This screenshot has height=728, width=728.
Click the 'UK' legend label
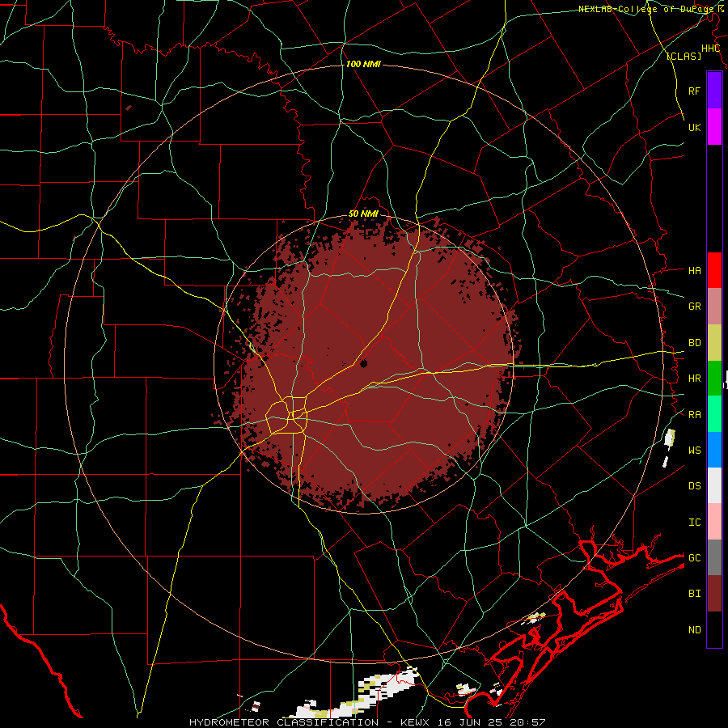(694, 127)
